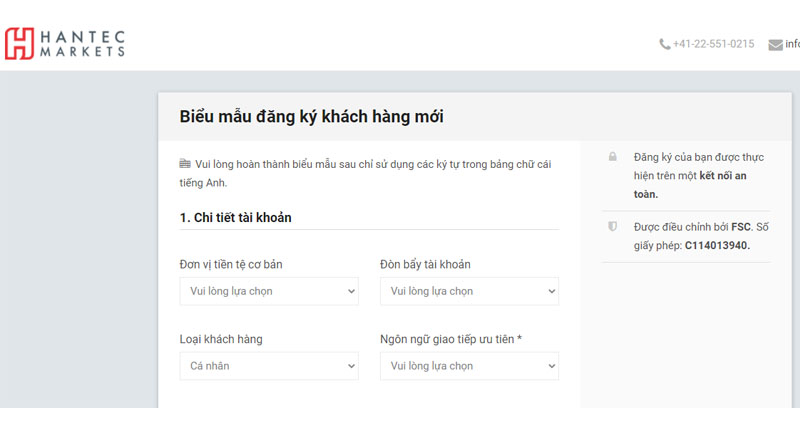Click the Hantec Markets logo
Image resolution: width=800 pixels, height=432 pixels.
click(65, 43)
